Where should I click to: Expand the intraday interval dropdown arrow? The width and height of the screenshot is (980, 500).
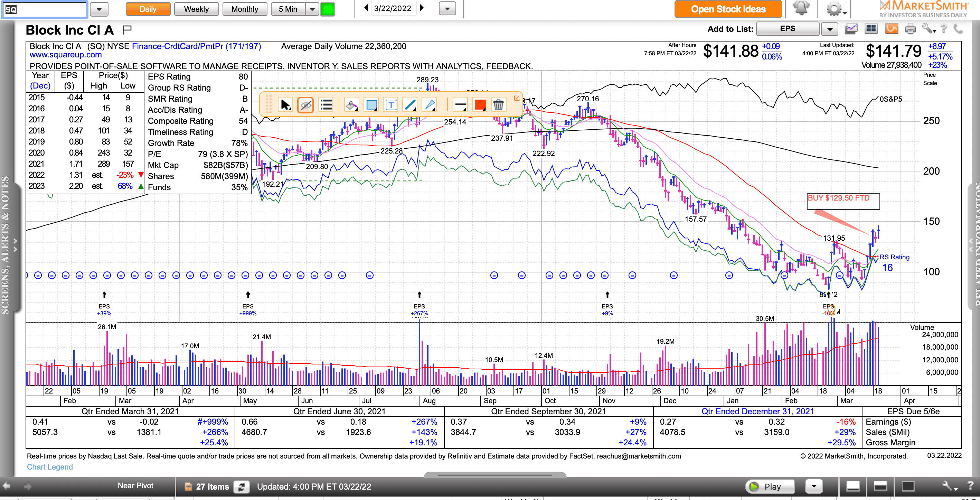coord(312,9)
